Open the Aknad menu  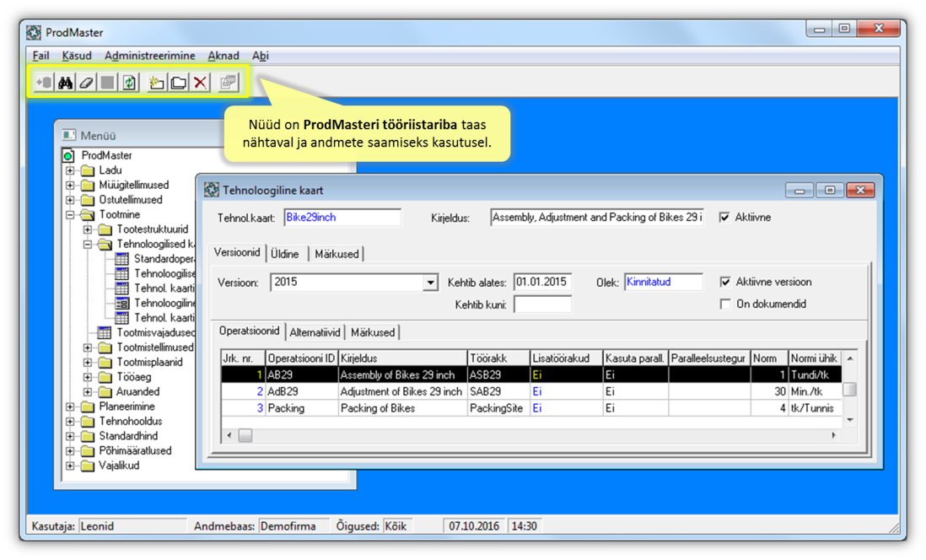[223, 56]
